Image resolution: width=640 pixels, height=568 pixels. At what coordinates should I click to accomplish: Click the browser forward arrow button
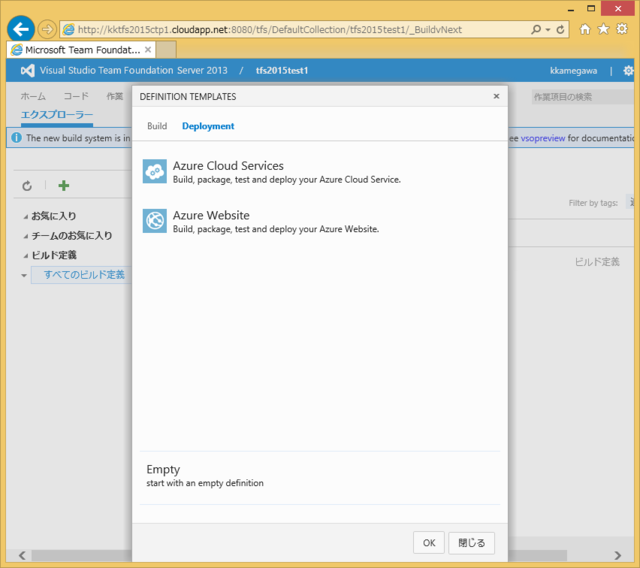[47, 29]
